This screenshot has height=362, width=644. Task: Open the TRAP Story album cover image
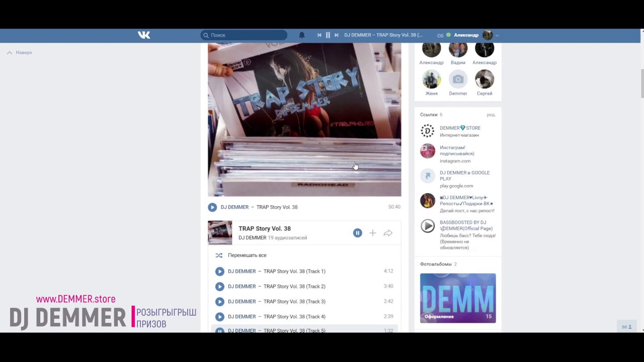[304, 120]
